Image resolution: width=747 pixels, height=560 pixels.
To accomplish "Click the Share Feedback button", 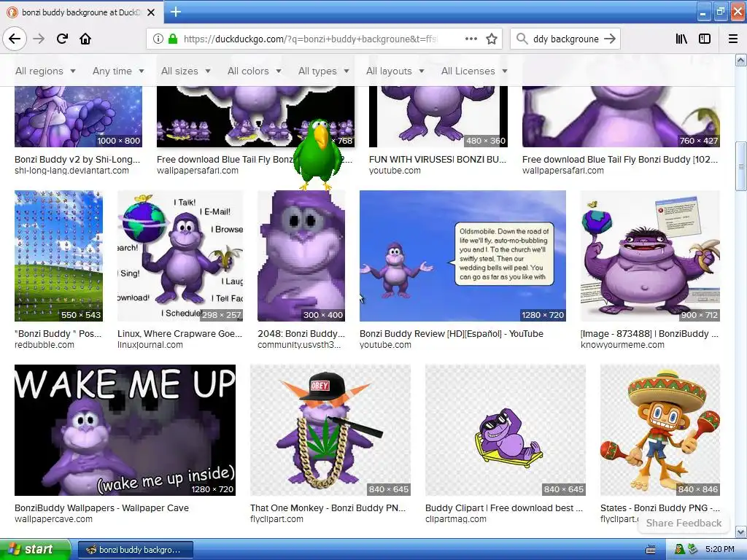I will 684,523.
